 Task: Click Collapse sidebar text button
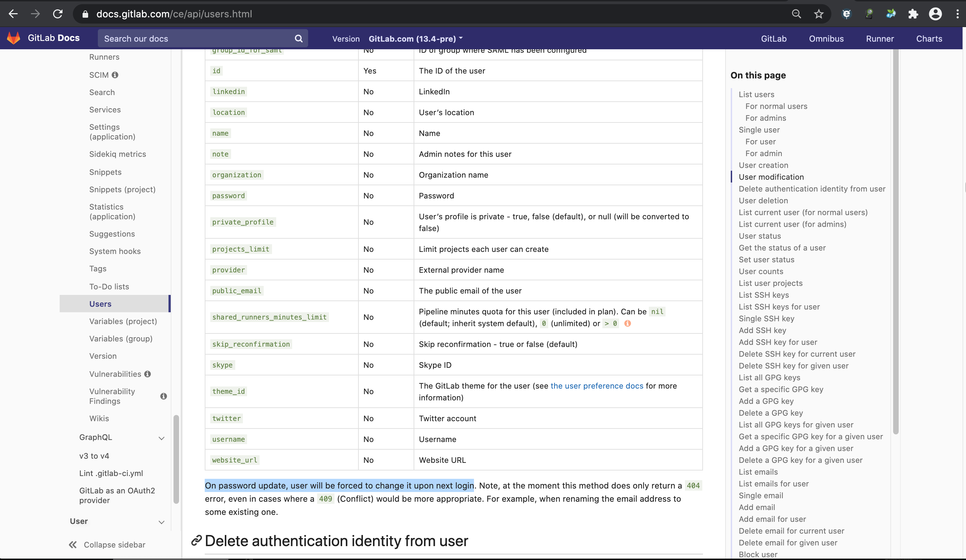pos(115,545)
